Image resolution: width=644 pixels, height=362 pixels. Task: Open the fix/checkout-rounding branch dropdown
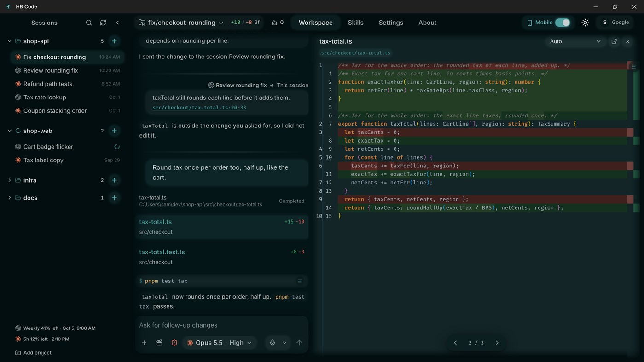coord(181,23)
